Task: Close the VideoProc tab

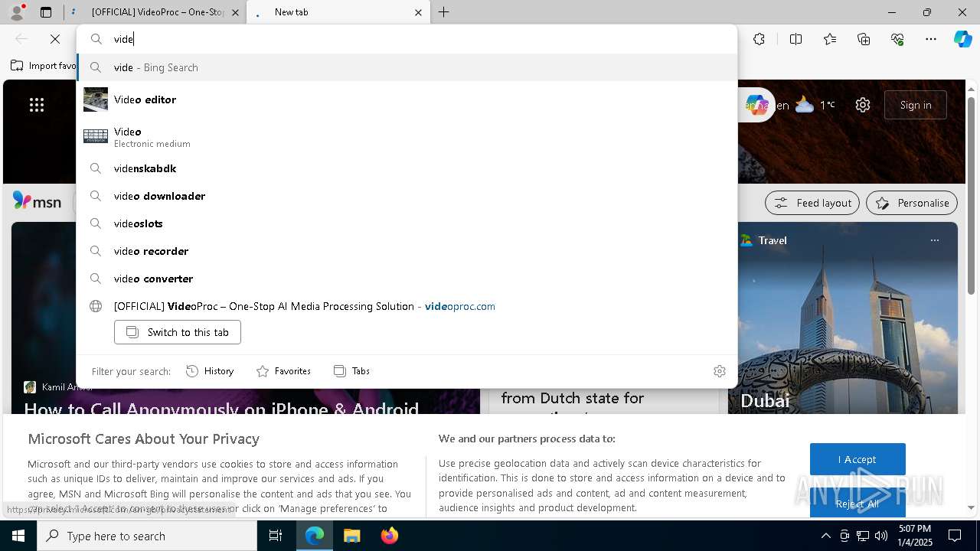Action: (235, 12)
